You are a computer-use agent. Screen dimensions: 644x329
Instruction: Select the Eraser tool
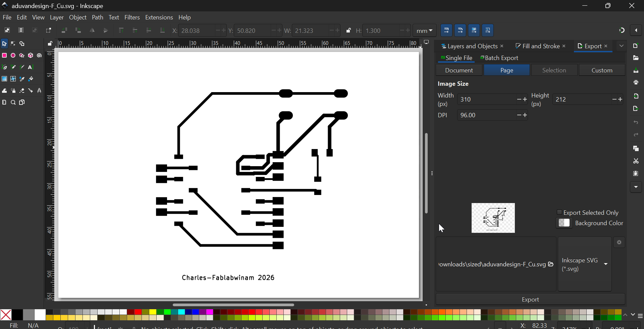click(22, 91)
